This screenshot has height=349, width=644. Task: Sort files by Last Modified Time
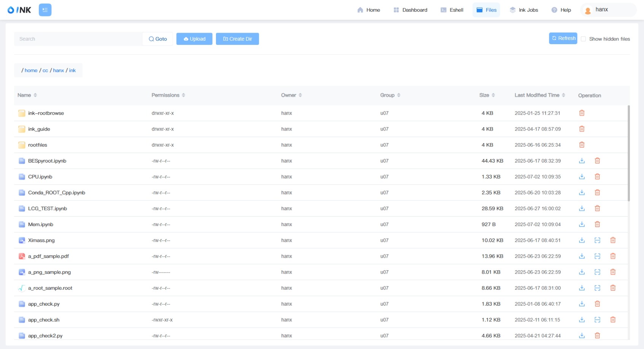pyautogui.click(x=563, y=95)
